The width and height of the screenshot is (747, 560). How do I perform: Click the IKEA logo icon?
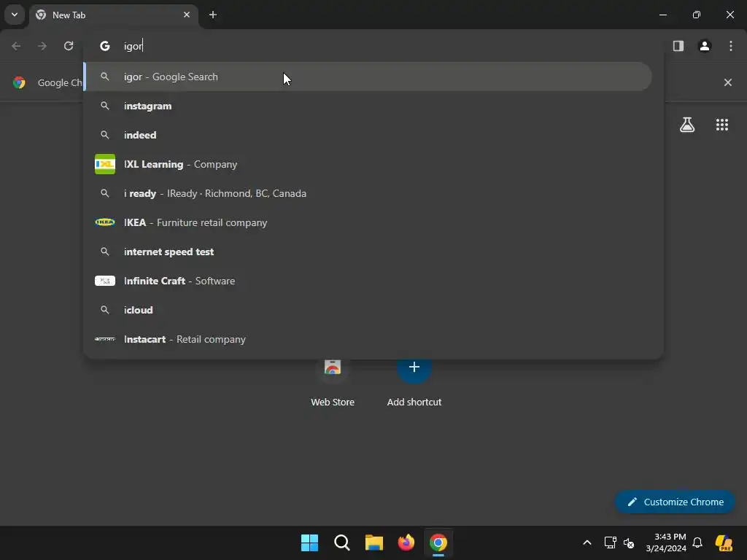(105, 222)
